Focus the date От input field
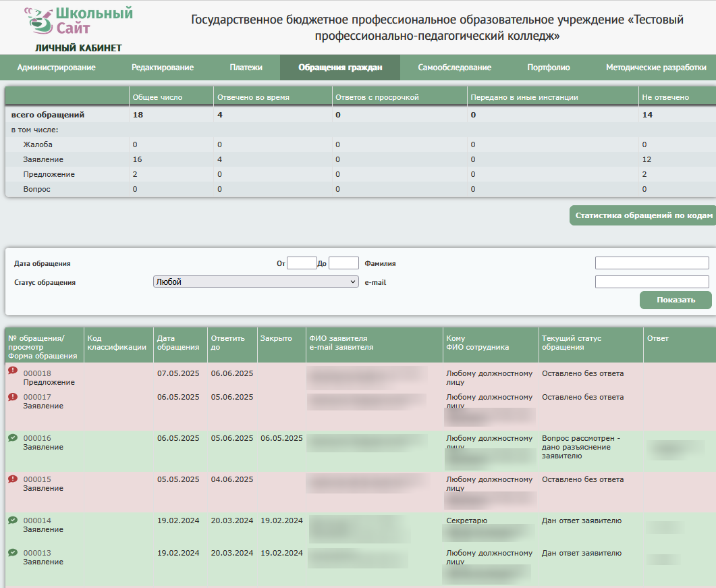Image resolution: width=716 pixels, height=588 pixels. [x=302, y=263]
